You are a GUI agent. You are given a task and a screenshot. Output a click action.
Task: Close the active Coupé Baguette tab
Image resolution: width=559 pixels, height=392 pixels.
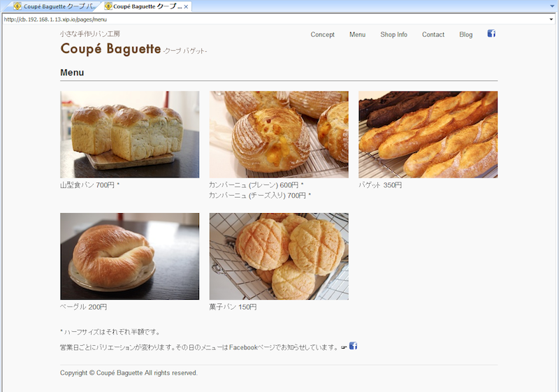pyautogui.click(x=186, y=7)
